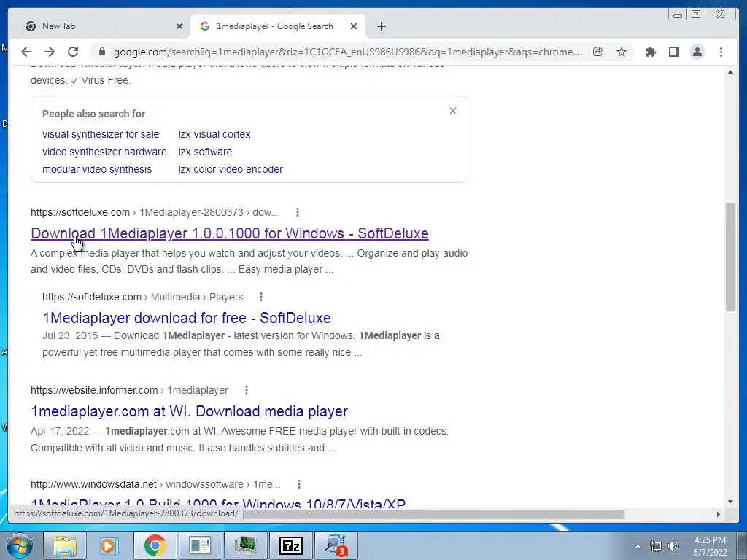Open 'visual synthesizer for sale' suggestion
The width and height of the screenshot is (747, 560).
pos(101,134)
